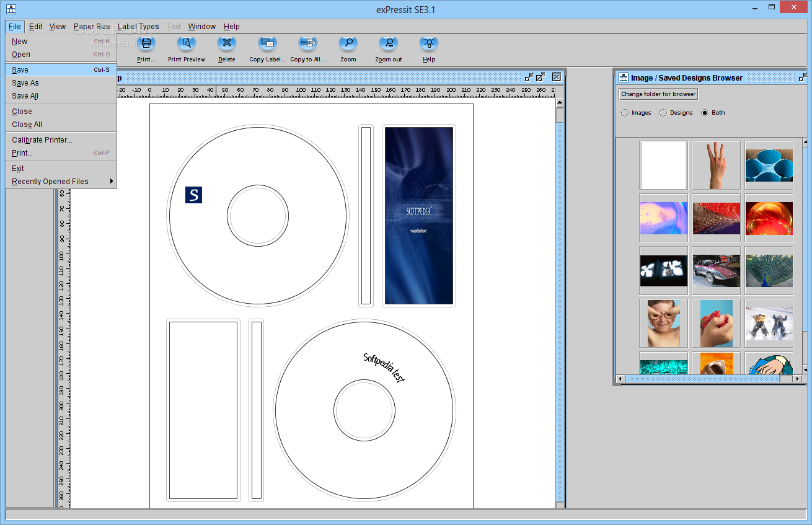
Task: Click the narrow spine label beside top disc
Action: coord(366,216)
